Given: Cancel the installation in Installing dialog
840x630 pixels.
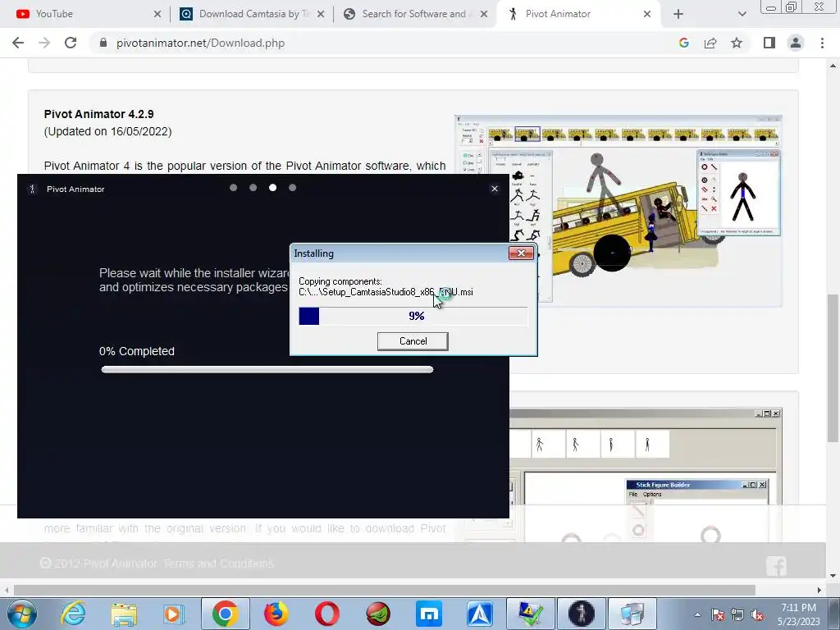Looking at the screenshot, I should pos(413,341).
